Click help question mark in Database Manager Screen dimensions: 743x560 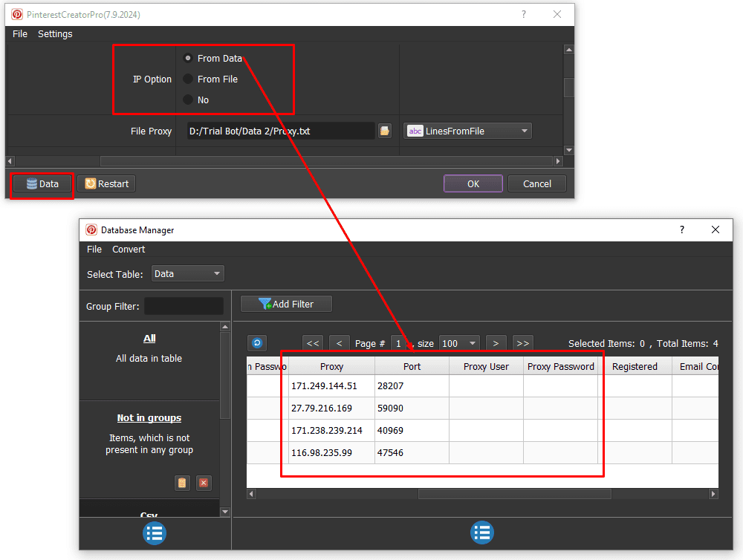[x=682, y=229]
